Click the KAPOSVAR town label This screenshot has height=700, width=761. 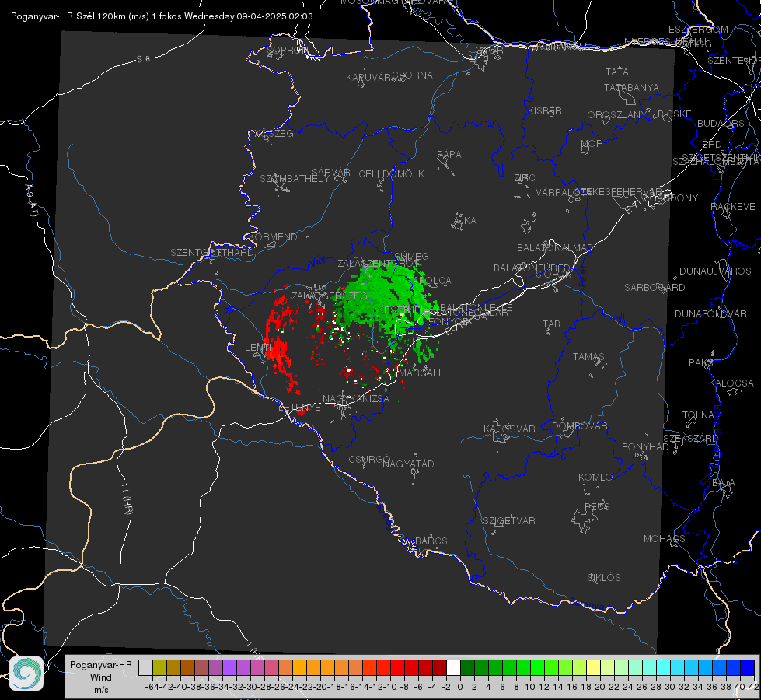[510, 429]
